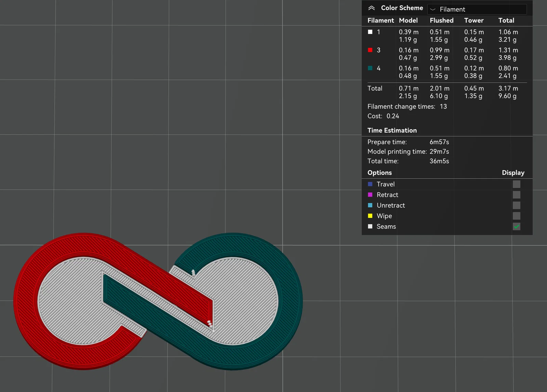
Task: Click the Total column header
Action: click(506, 21)
